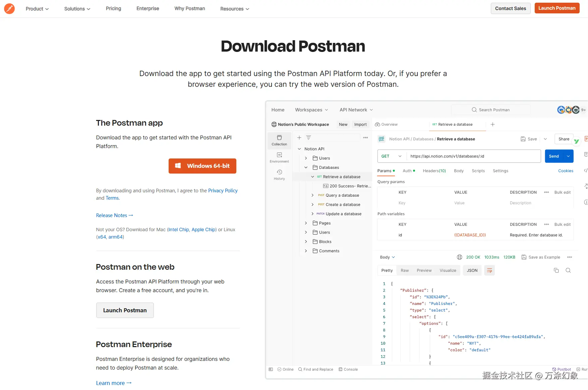This screenshot has height=390, width=588.
Task: Click the globe network icon near status
Action: click(x=460, y=257)
